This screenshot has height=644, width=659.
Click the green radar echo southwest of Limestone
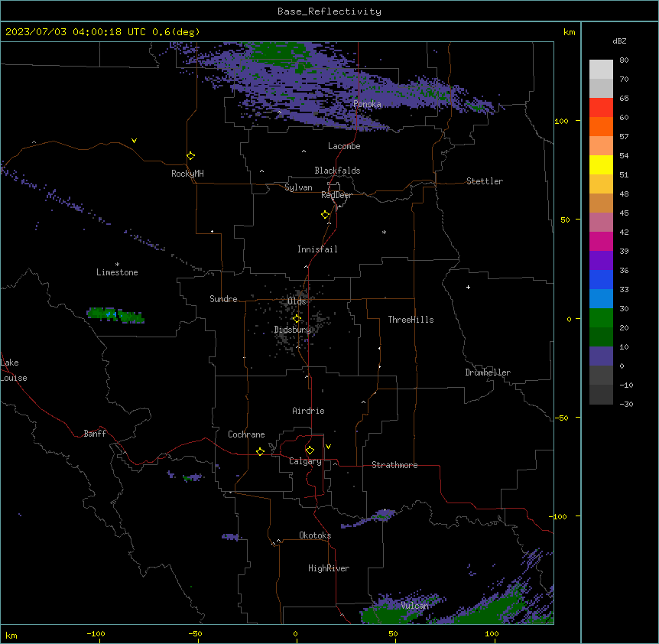coord(115,315)
